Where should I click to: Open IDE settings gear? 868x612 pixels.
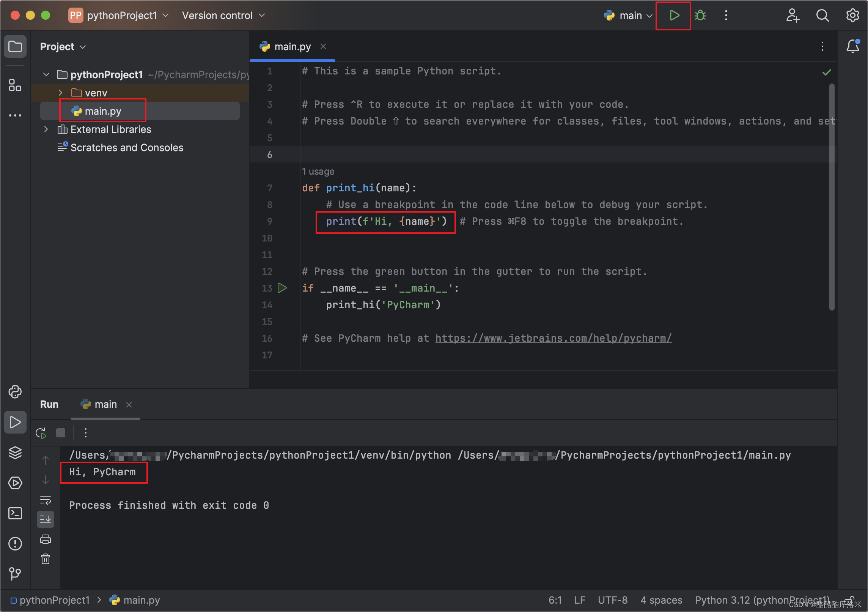click(852, 16)
